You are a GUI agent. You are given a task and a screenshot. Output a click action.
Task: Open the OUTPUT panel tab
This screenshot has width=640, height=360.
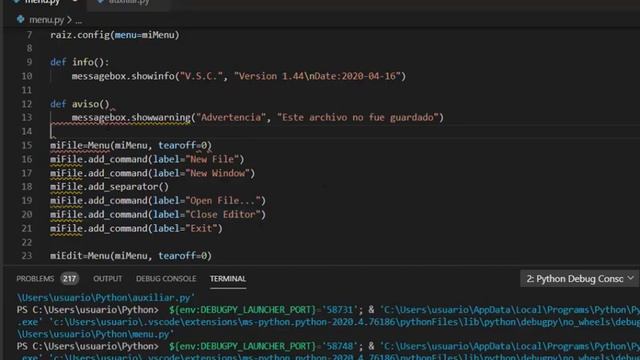coord(107,279)
